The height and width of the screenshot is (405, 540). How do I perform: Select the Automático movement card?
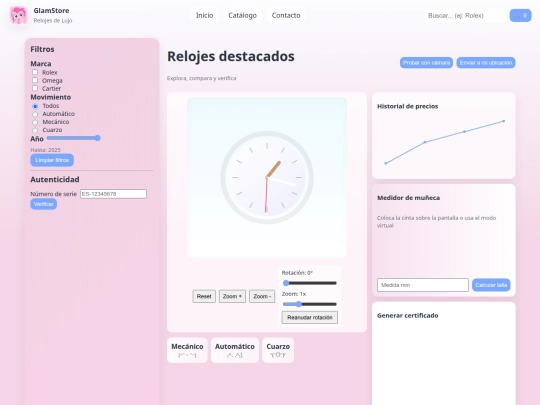(235, 350)
